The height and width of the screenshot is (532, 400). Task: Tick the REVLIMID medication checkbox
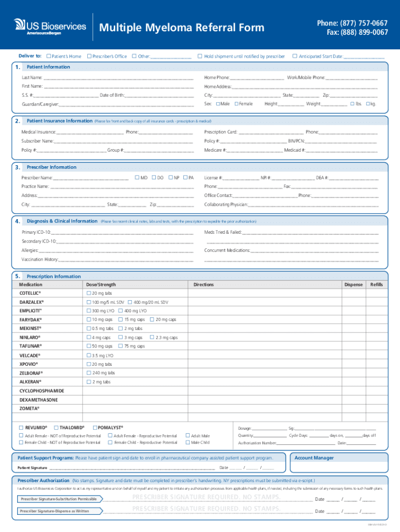[21, 427]
